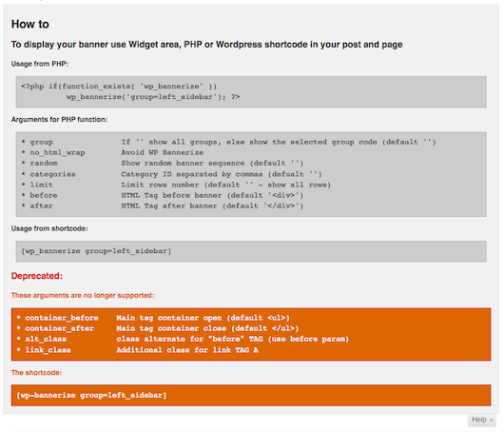Click the red 'Deprecated:' heading
Viewport: 504px width, 432px height.
point(37,276)
